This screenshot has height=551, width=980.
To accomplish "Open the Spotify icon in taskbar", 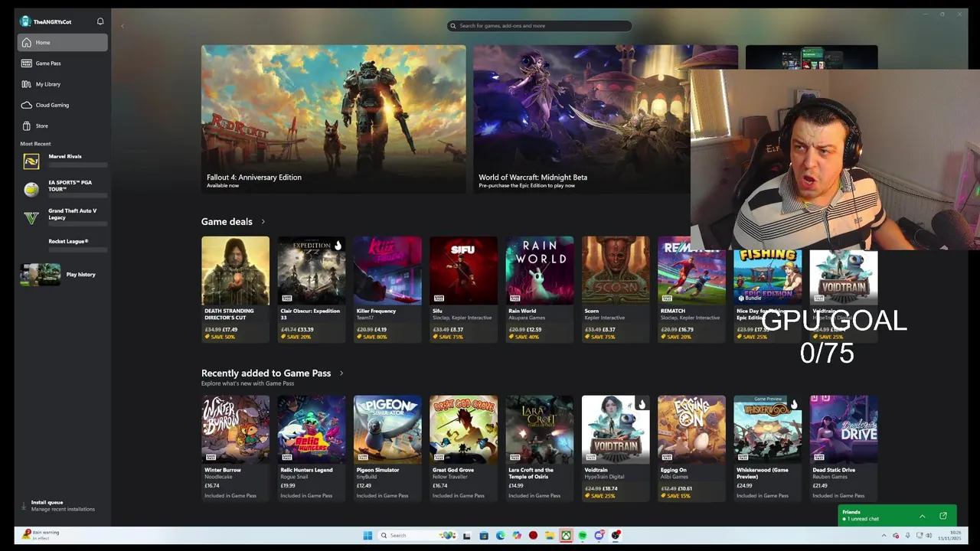I will point(583,536).
